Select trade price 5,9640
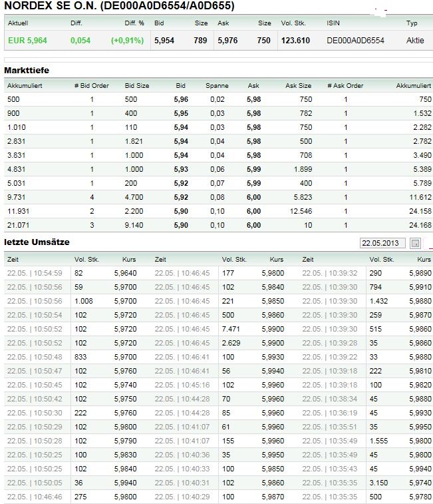 point(125,273)
